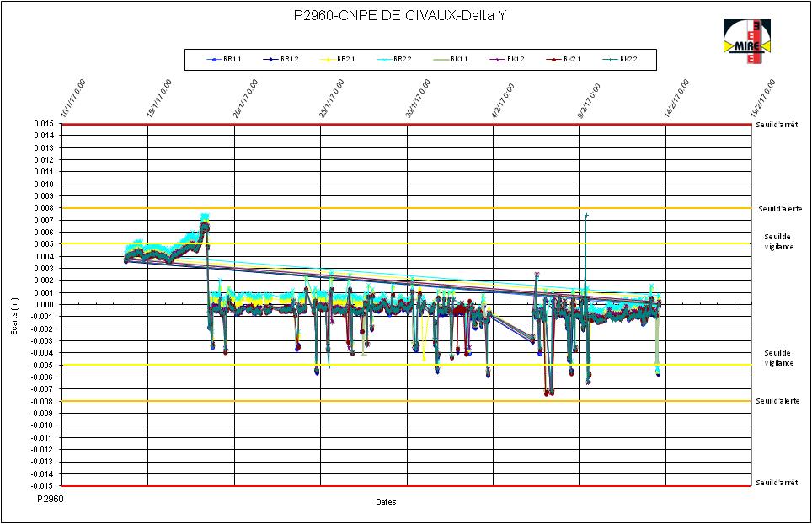Click the upper Seuil d'arrêt label

(777, 125)
